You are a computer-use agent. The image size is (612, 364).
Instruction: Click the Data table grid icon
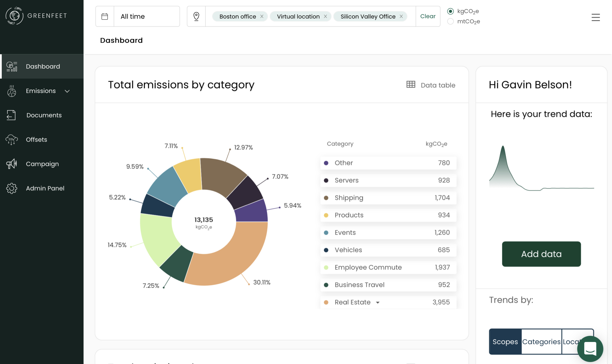(x=411, y=85)
